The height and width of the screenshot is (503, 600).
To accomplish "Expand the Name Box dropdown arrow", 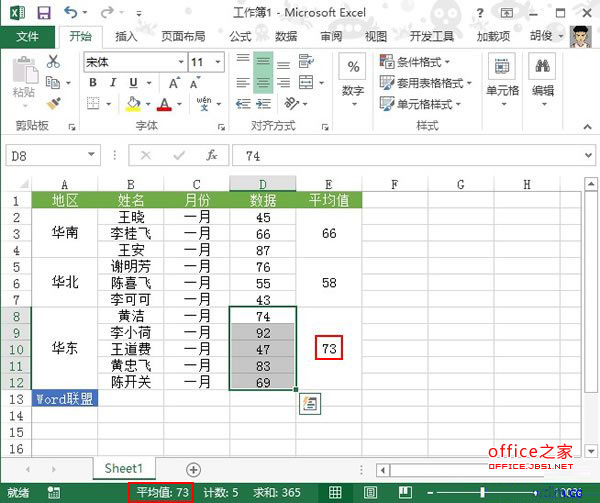I will [x=91, y=155].
